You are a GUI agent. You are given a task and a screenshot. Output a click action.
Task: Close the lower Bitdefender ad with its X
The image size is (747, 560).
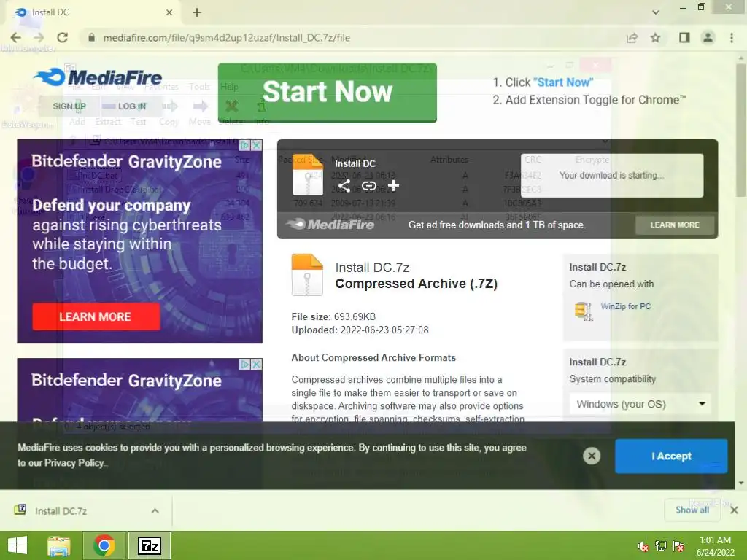256,365
